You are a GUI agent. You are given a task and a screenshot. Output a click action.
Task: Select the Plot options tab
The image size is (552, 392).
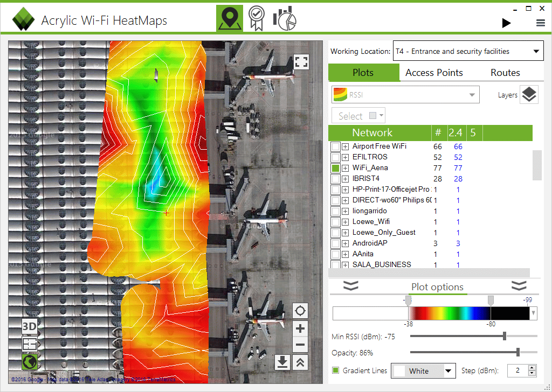[437, 287]
